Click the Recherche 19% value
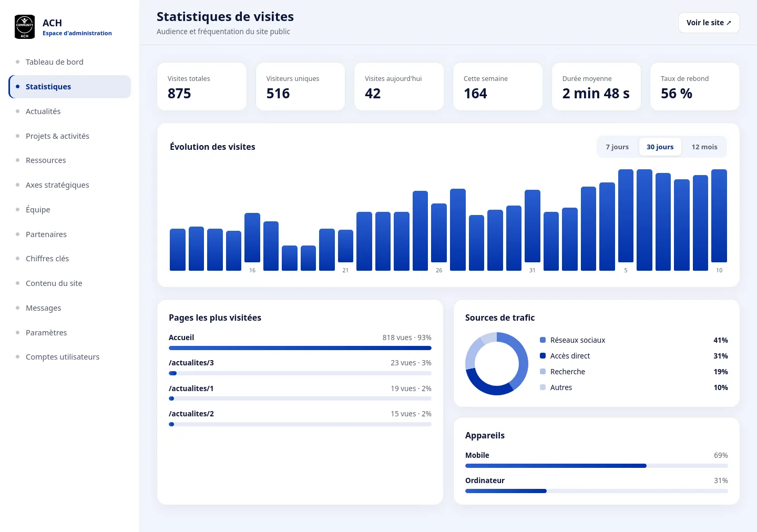The height and width of the screenshot is (532, 757). [x=721, y=372]
